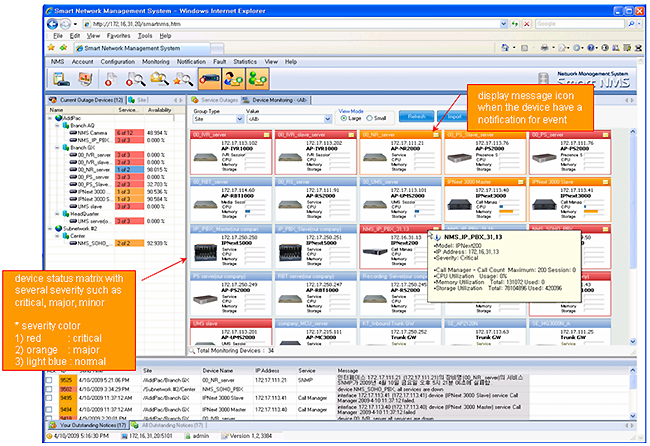Screen dimensions: 650x446
Task: Click message icon on IPNext 3000 Master card
Action: (x=521, y=182)
